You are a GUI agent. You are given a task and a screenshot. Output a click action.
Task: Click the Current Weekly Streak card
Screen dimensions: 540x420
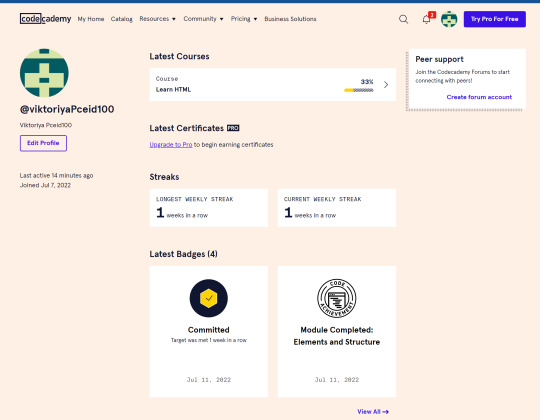tap(337, 208)
